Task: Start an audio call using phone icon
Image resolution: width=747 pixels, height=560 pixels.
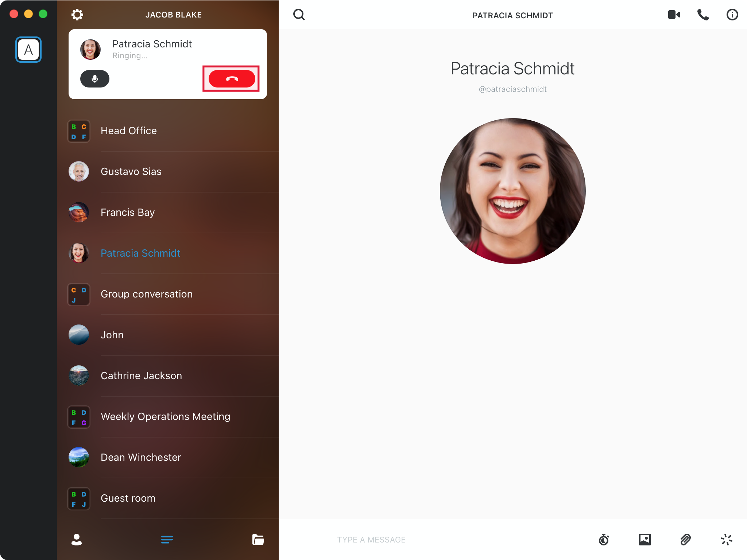Action: 703,15
